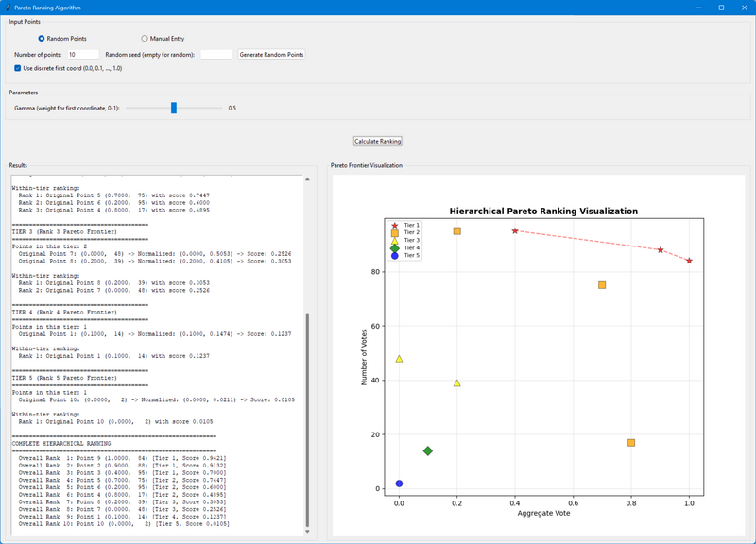756x544 pixels.
Task: Click the 'TIER 4 (Rank 4 Pareto Frontier)' heading
Action: point(64,313)
